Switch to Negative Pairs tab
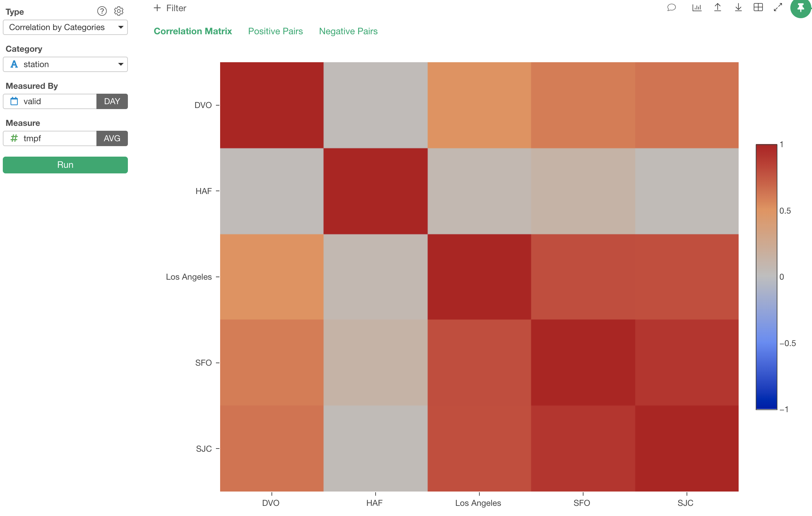The image size is (812, 516). (x=348, y=31)
